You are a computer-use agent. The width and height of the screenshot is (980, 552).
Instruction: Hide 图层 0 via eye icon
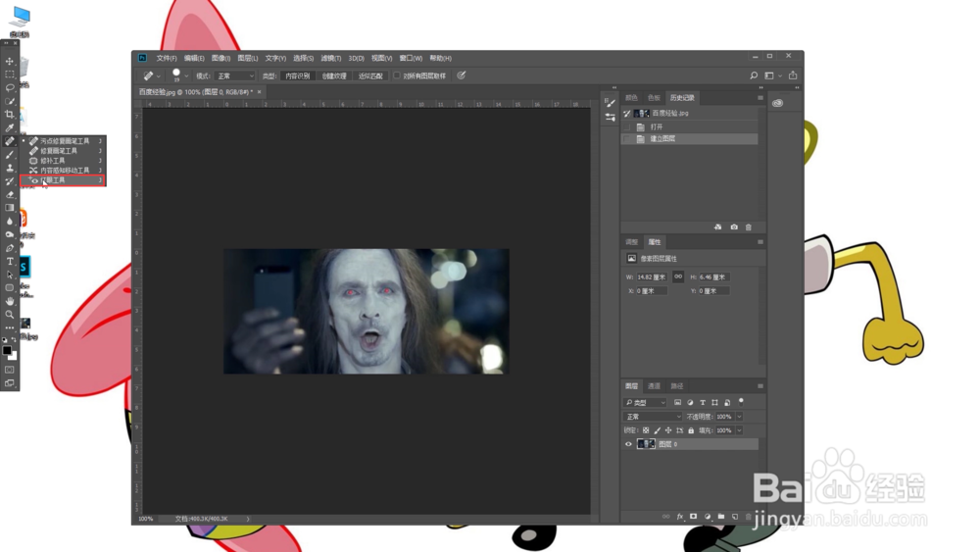point(628,444)
